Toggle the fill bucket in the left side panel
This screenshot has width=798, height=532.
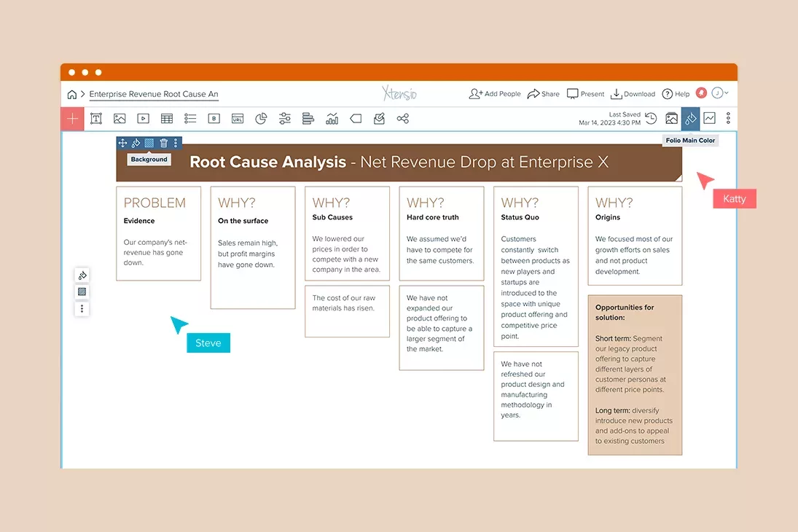click(x=82, y=275)
